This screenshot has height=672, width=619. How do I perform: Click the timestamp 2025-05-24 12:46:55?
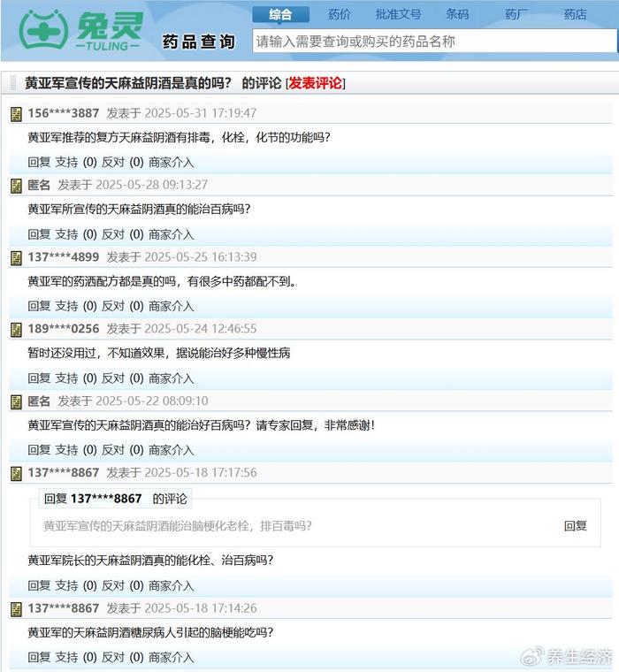(201, 329)
